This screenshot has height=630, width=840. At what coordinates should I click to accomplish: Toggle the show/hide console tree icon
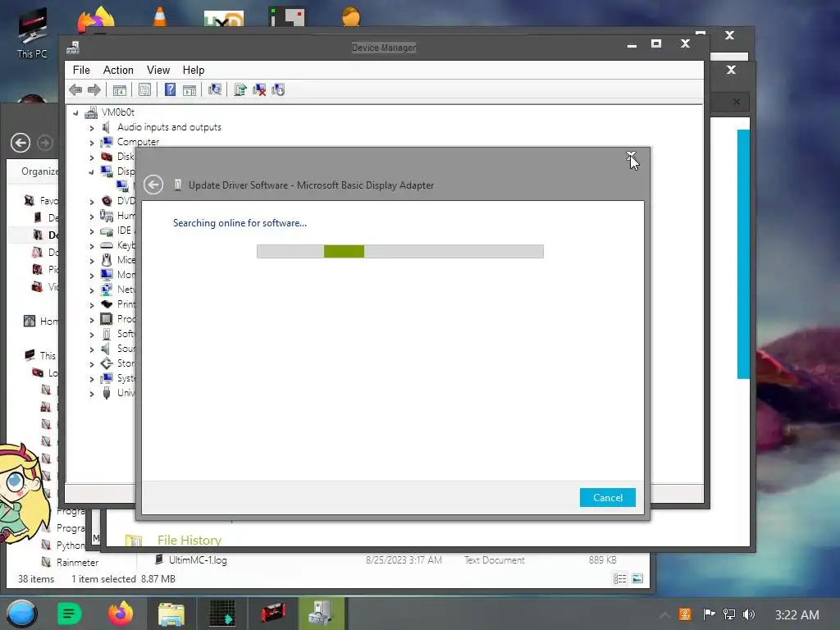click(x=120, y=90)
